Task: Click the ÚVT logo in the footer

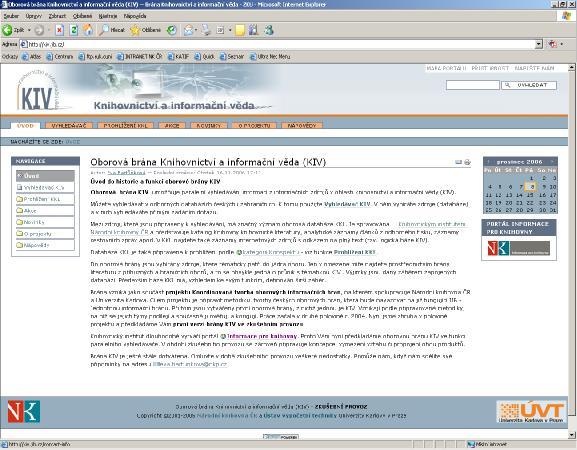Action: pos(531,412)
